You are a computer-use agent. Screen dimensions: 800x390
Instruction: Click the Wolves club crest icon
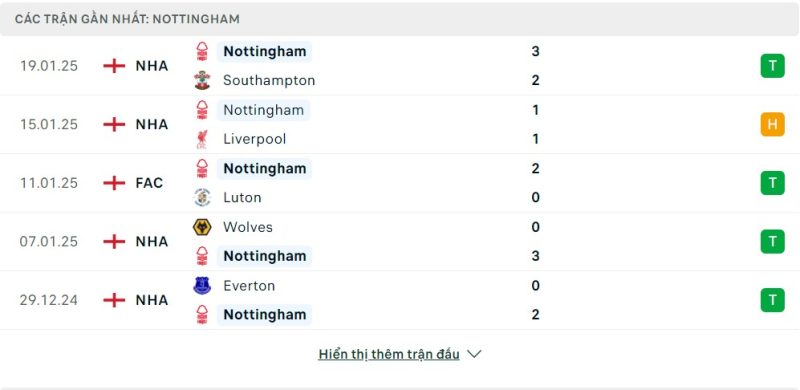(202, 227)
